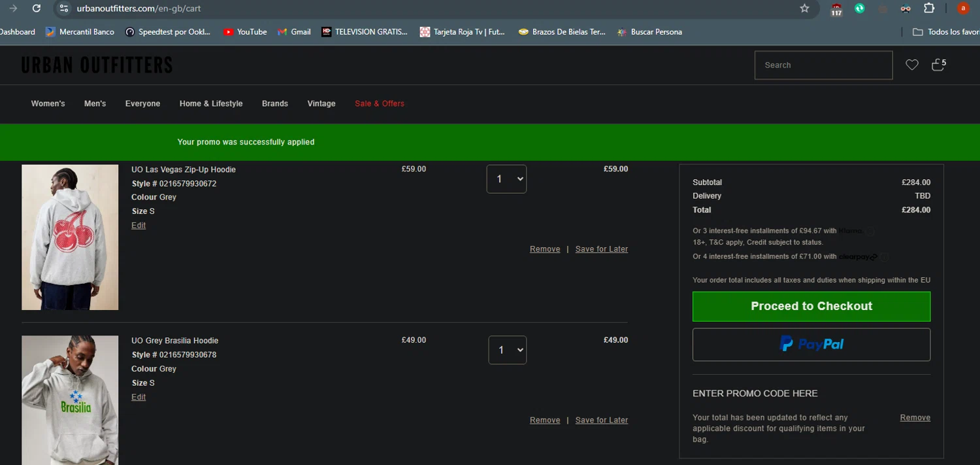Pay with the PayPal button
Viewport: 980px width, 465px height.
pos(811,345)
